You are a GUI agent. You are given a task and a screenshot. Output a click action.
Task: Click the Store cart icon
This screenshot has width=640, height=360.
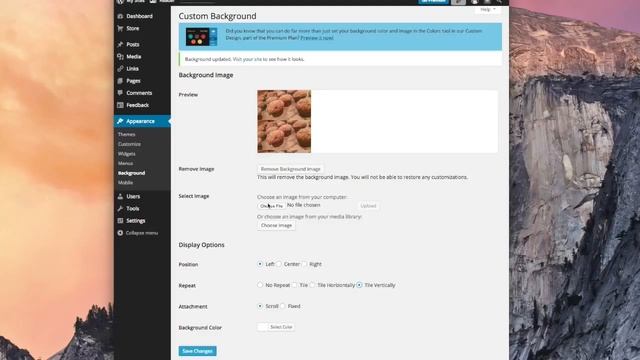pyautogui.click(x=120, y=28)
